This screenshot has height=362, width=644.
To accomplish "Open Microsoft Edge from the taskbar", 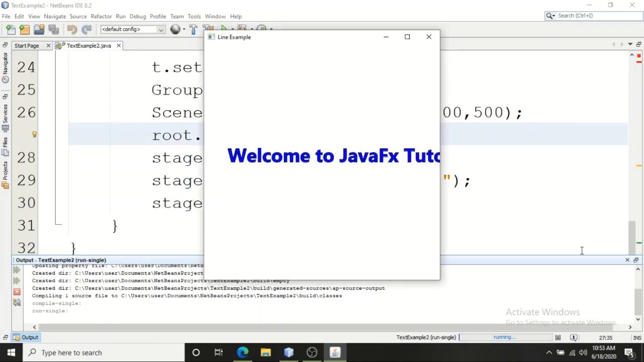I will (243, 352).
